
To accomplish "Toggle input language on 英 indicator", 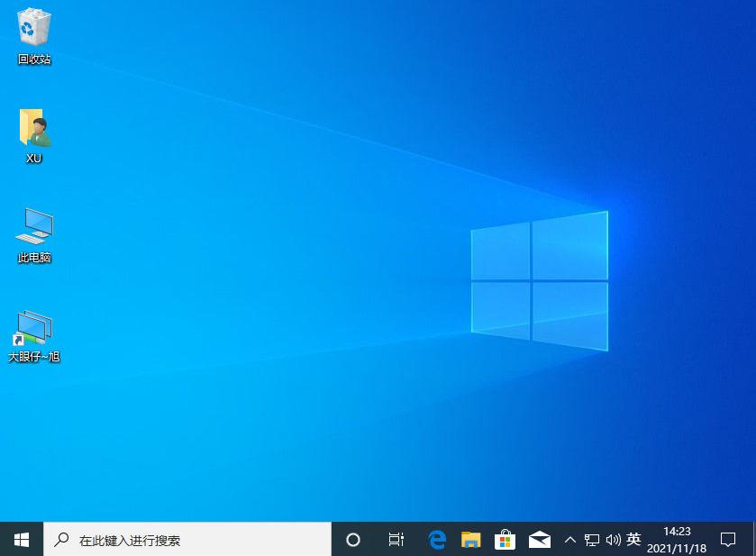I will 633,539.
